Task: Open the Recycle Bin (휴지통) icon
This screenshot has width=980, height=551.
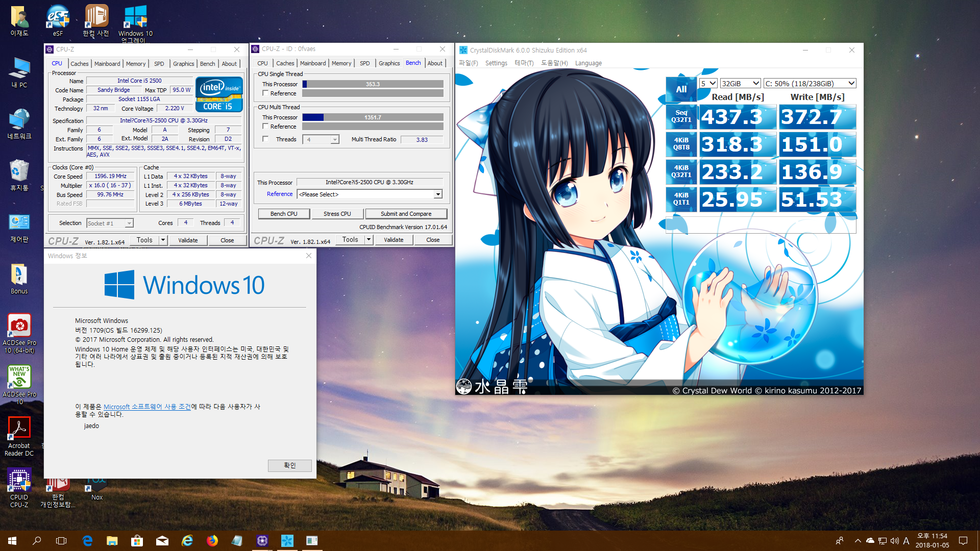Action: click(x=19, y=175)
